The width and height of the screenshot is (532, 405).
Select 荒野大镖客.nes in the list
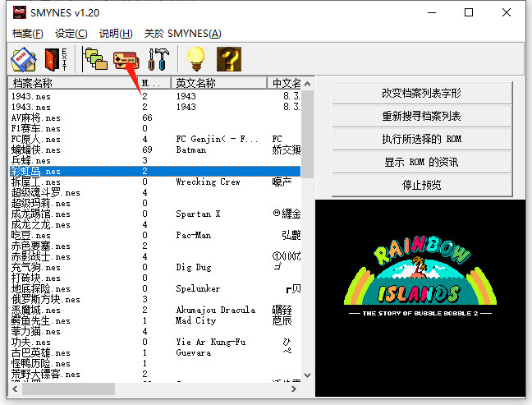coord(46,375)
